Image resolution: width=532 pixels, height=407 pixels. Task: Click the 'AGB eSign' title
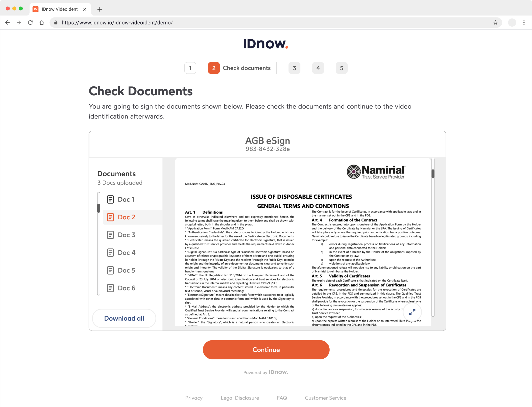[x=267, y=141]
